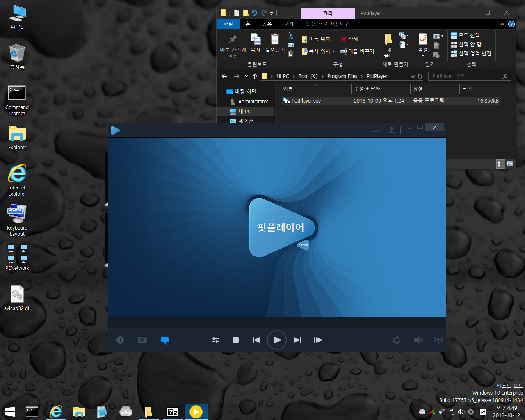
Task: Click the Cut scissors icon
Action: click(291, 36)
